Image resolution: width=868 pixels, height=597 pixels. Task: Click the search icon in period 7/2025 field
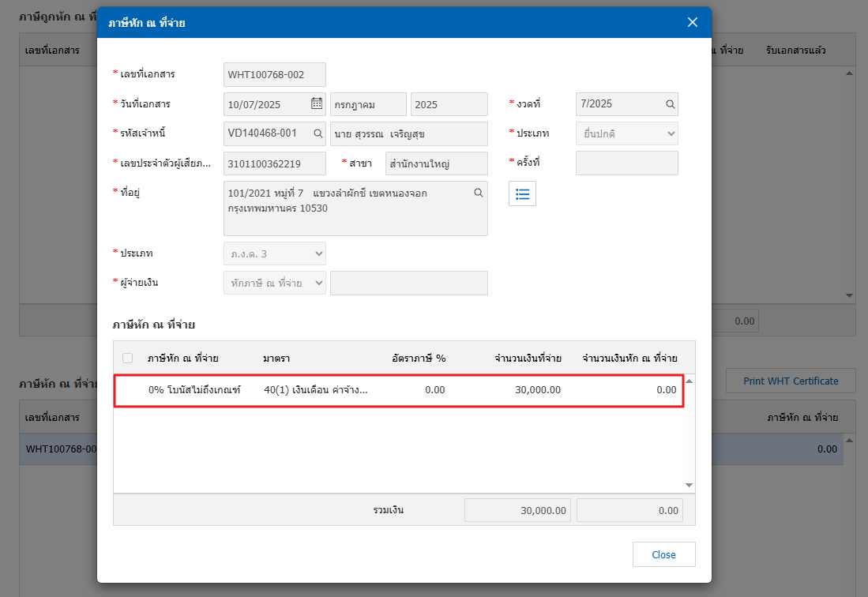click(x=670, y=103)
